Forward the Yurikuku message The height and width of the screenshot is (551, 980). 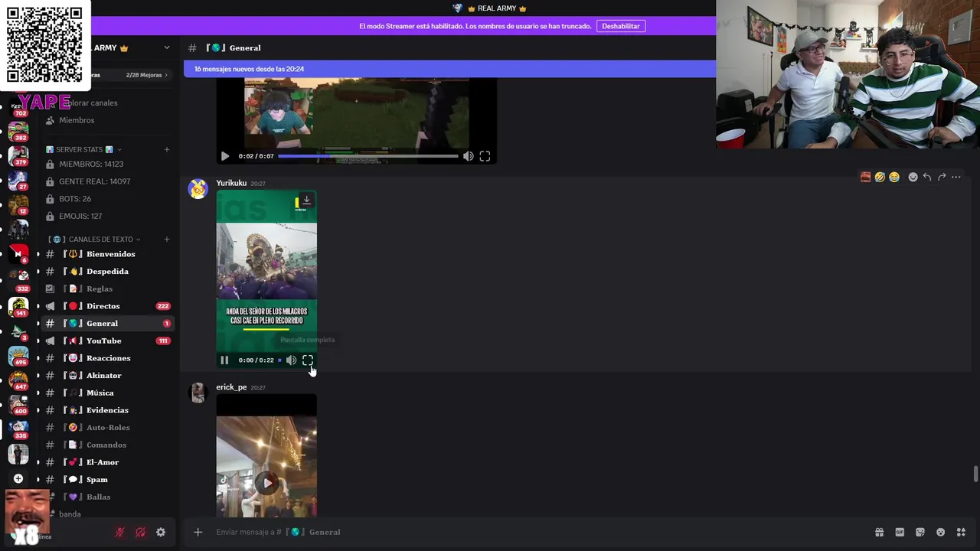942,177
